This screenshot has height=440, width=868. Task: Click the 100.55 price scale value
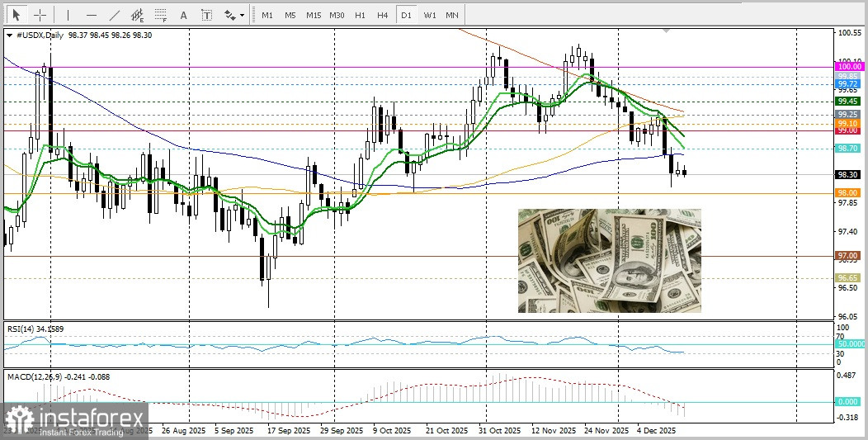pos(848,33)
